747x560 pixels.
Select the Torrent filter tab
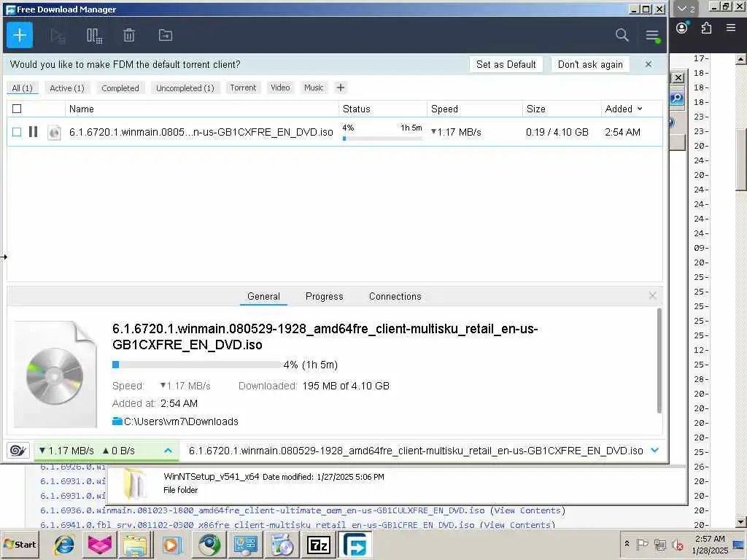click(243, 87)
